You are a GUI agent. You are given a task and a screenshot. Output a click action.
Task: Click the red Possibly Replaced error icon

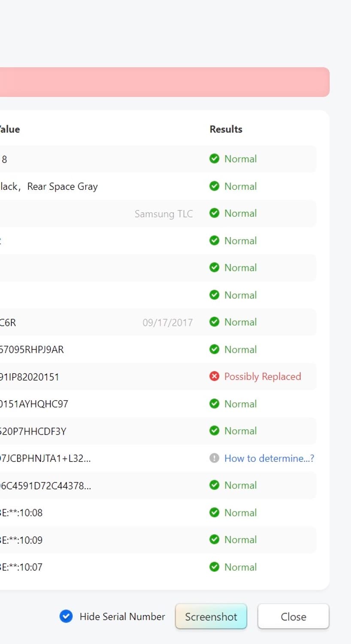click(x=214, y=377)
